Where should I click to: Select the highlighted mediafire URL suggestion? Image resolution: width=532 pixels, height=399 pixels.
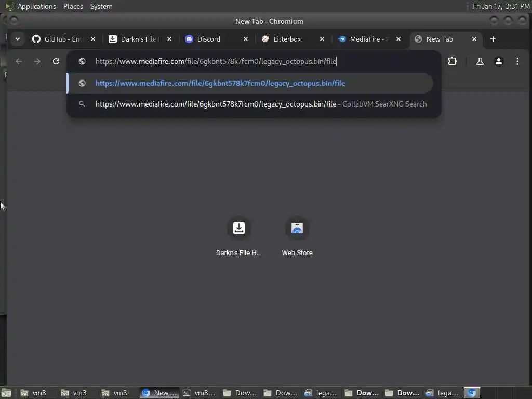(250, 83)
